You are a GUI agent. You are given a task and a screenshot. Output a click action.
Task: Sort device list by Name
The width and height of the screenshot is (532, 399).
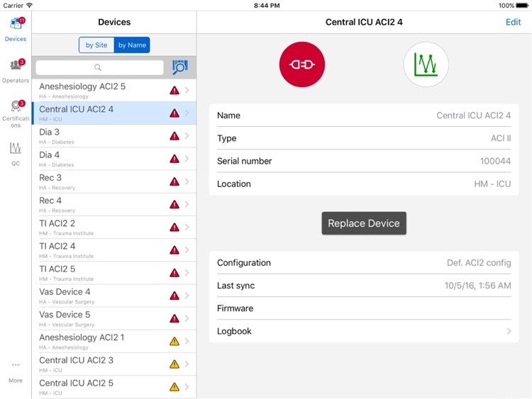(x=132, y=45)
